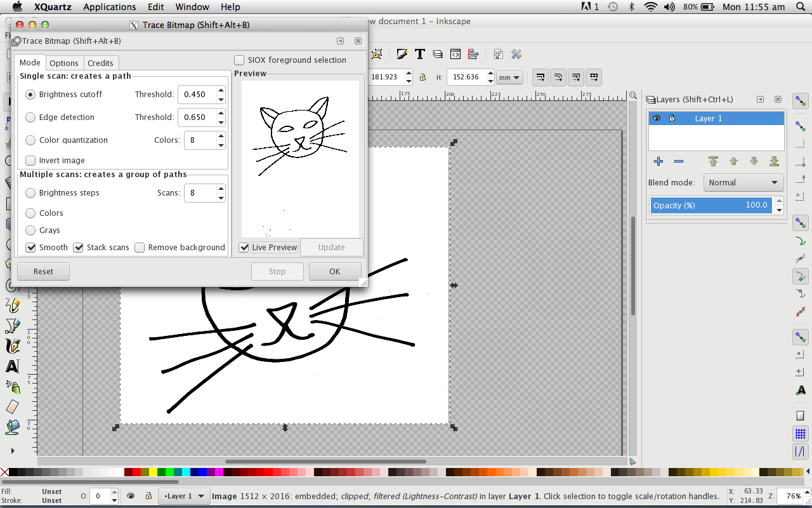
Task: Select the Calligraphy tool in toolbox
Action: pyautogui.click(x=12, y=346)
